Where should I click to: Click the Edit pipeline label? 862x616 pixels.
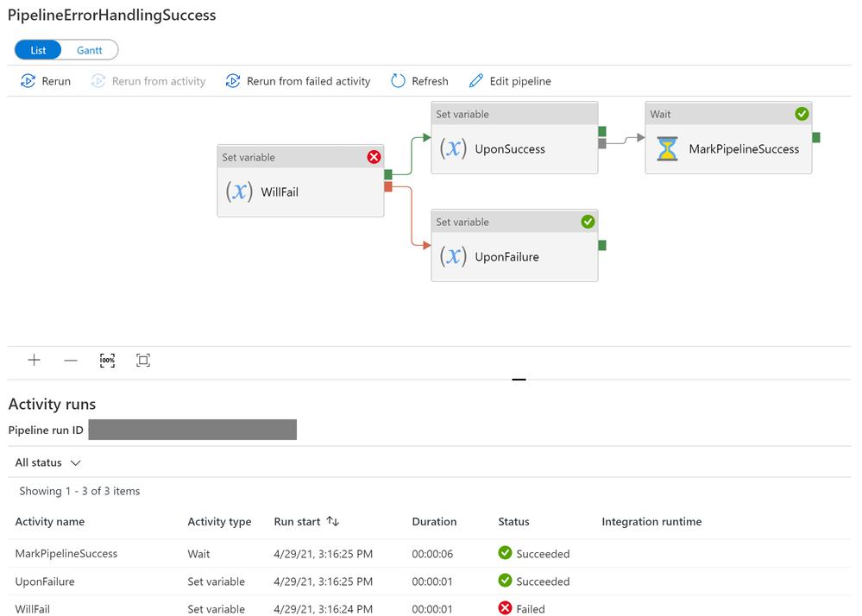(x=520, y=81)
